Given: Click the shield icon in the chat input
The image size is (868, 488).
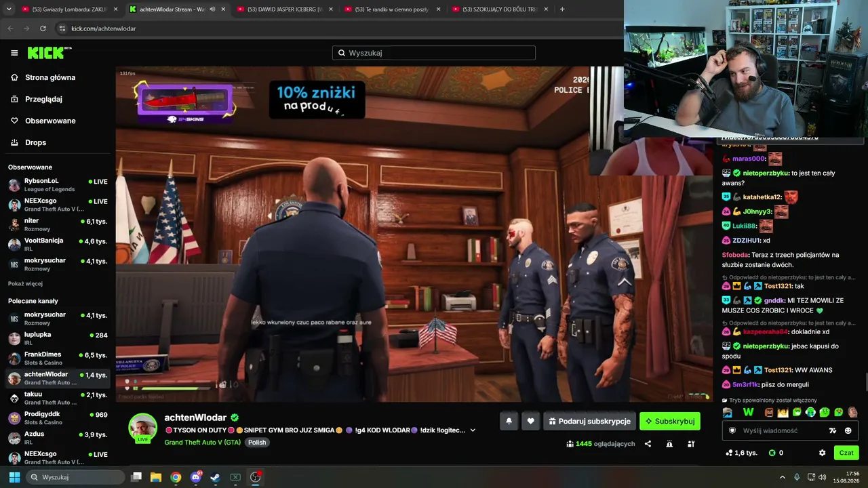Looking at the screenshot, I should 732,430.
